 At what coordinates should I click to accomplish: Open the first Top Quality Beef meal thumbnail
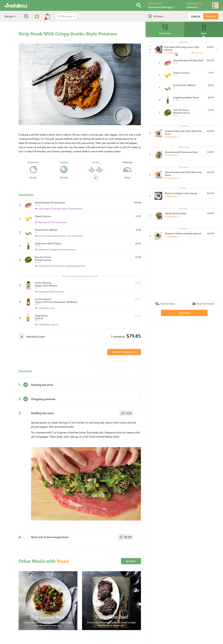point(48,600)
